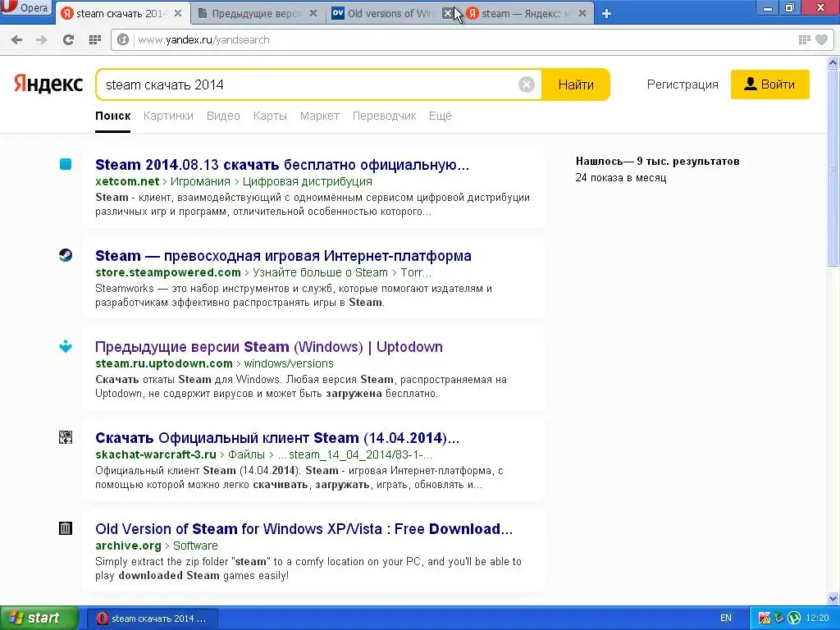Viewport: 840px width, 630px height.
Task: Open 'Предыдущие версии Steam (Windows) | Uptodown' result
Action: pos(269,347)
